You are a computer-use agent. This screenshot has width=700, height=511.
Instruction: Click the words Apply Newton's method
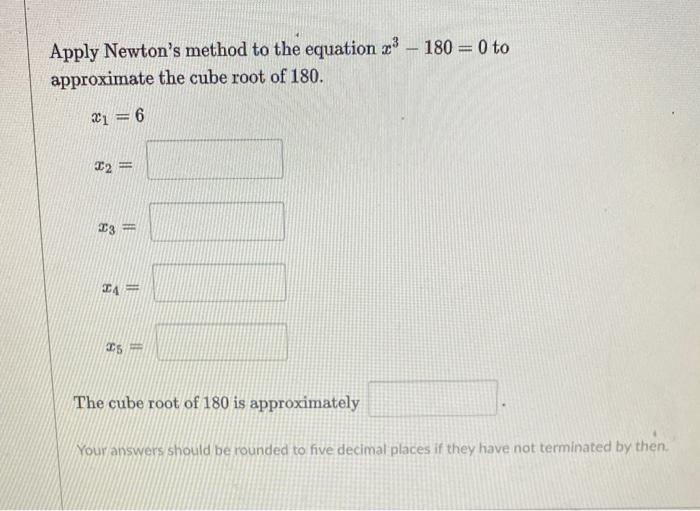click(x=149, y=51)
